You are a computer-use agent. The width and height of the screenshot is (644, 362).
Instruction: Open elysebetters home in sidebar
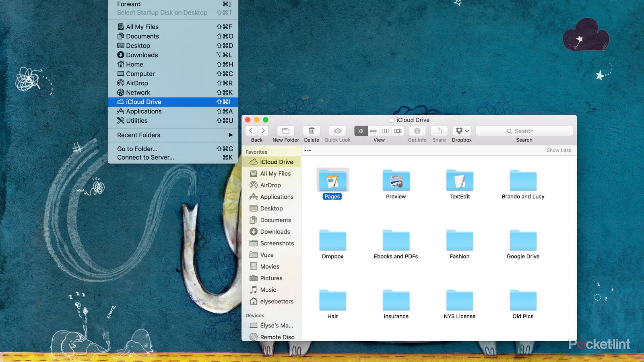(x=271, y=301)
